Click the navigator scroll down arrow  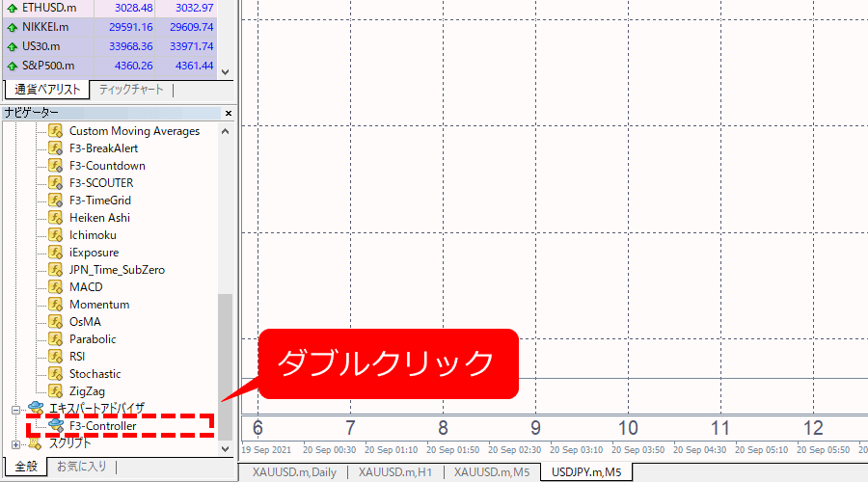click(x=226, y=448)
